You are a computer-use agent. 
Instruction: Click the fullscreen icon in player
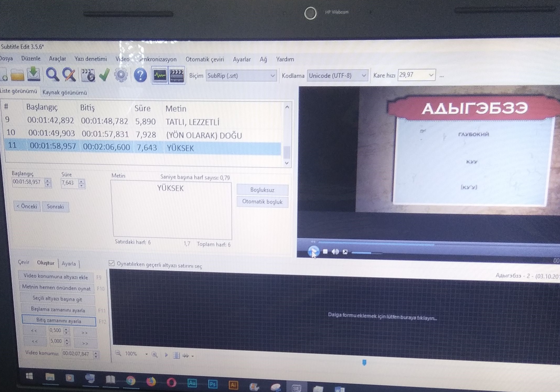[345, 252]
